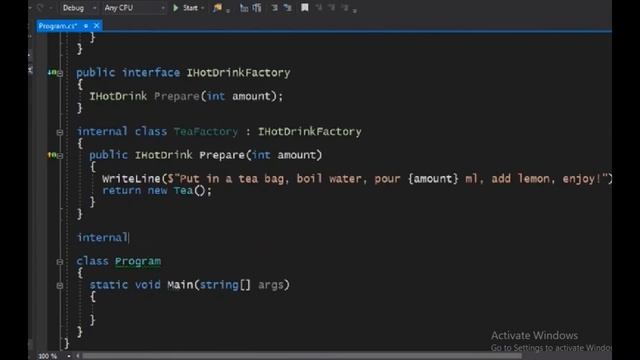Collapse the TeaFactory class block
Image resolution: width=640 pixels, height=360 pixels.
click(x=60, y=132)
